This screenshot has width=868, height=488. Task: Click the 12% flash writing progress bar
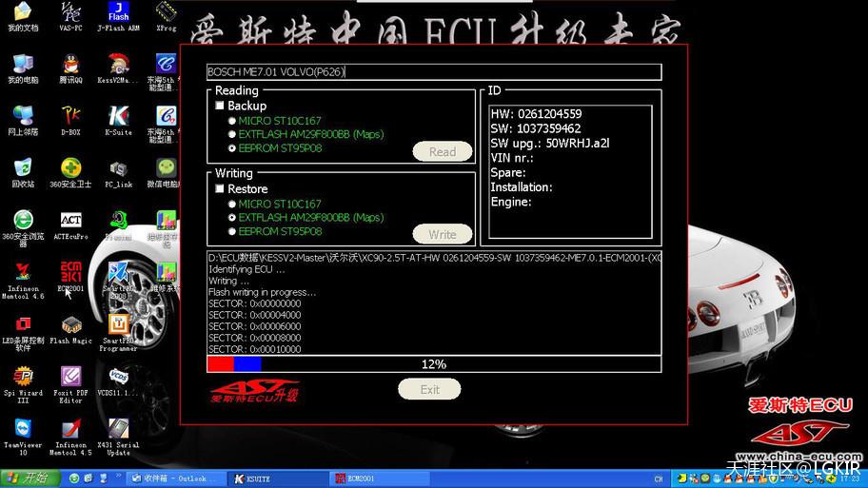(x=434, y=364)
